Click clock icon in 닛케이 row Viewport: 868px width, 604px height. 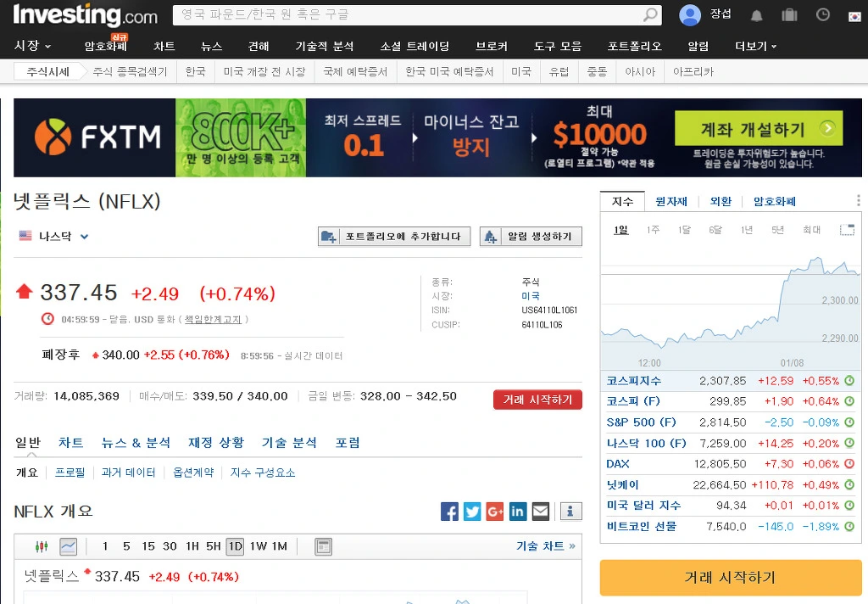coord(849,485)
